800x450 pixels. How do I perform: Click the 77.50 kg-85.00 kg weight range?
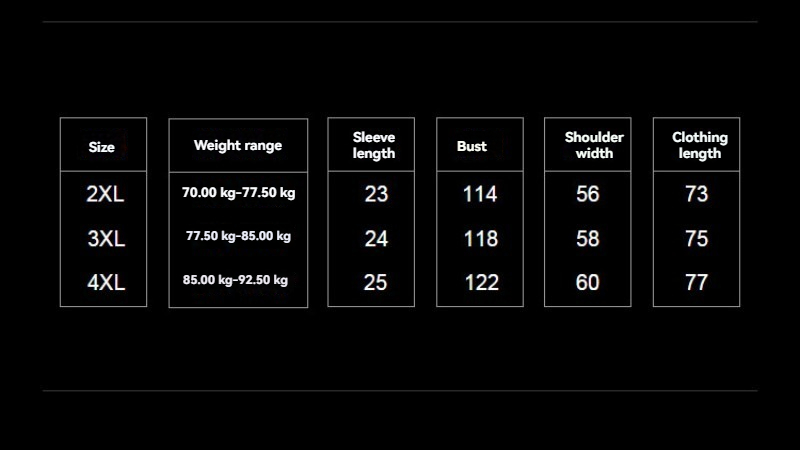tap(238, 236)
